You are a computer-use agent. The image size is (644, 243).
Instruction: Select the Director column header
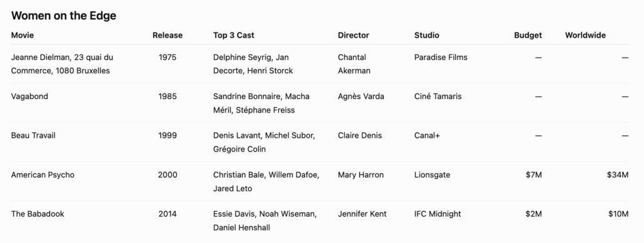354,35
